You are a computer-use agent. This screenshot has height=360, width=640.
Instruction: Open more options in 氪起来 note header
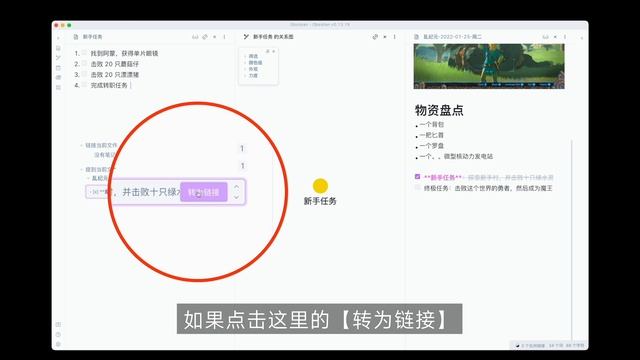[565, 37]
